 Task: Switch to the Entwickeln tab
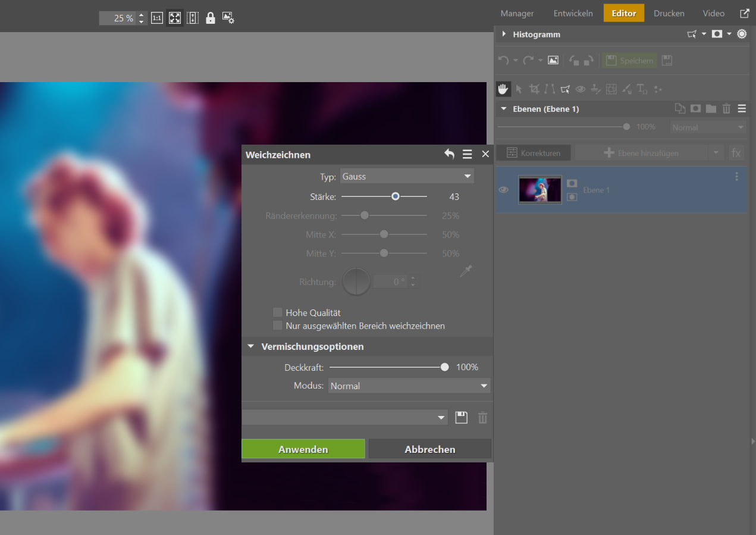tap(573, 13)
